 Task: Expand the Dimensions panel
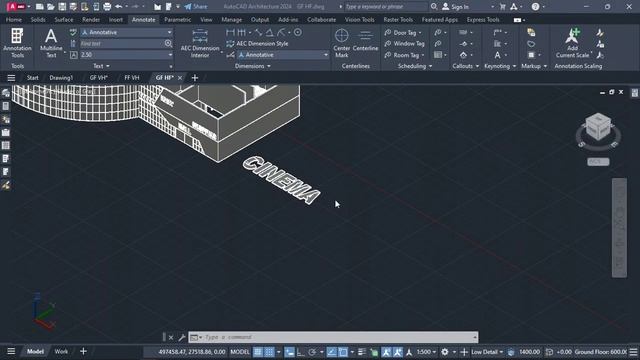253,66
